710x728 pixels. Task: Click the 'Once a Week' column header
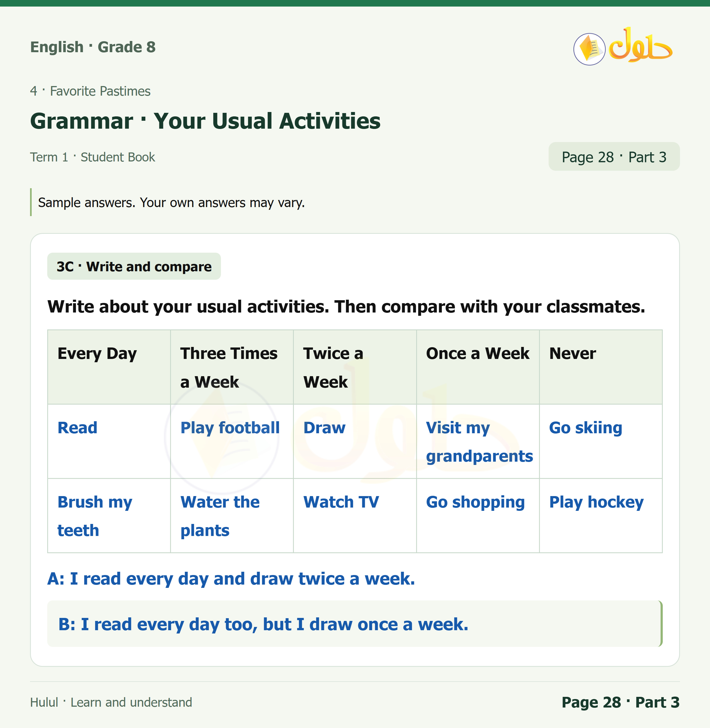pyautogui.click(x=478, y=367)
